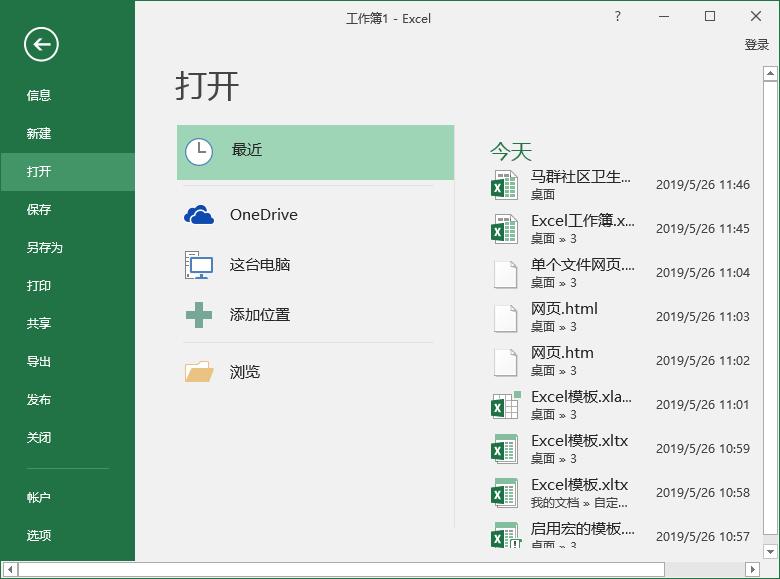
Task: Click the 今天 group heading
Action: point(511,152)
